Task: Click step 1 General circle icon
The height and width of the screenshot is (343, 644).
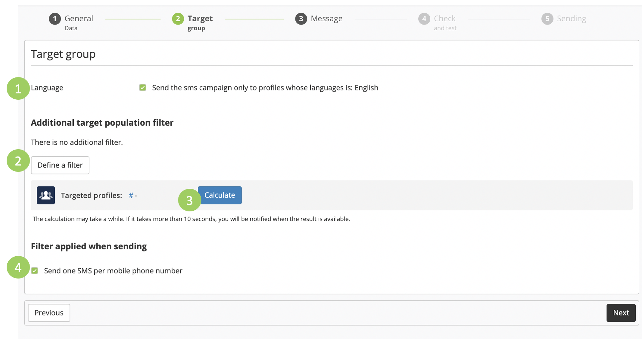Action: [x=55, y=19]
